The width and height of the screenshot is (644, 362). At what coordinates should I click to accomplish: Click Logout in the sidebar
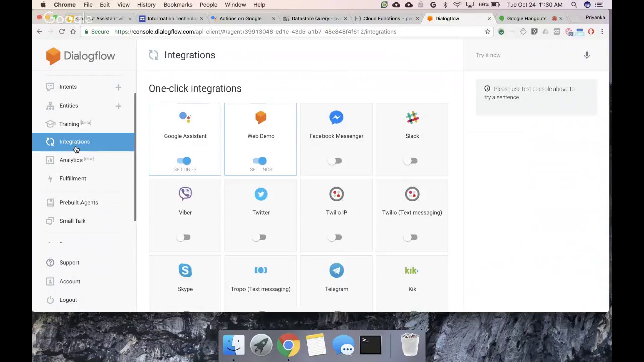[x=68, y=300]
